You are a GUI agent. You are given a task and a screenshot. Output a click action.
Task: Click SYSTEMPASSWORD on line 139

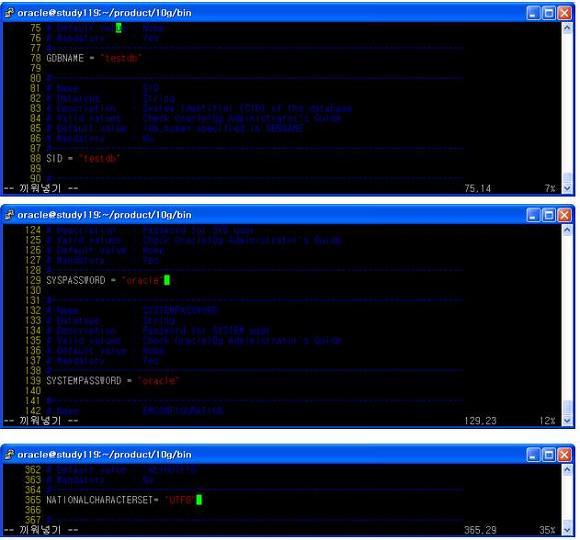coord(84,381)
